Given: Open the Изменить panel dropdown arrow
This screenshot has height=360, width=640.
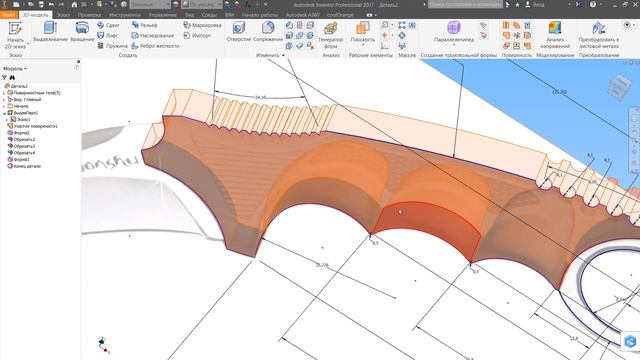Looking at the screenshot, I should click(x=283, y=55).
